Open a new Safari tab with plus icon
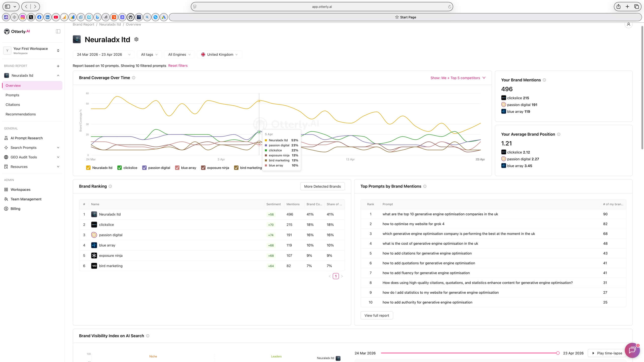This screenshot has width=644, height=362. (x=627, y=7)
